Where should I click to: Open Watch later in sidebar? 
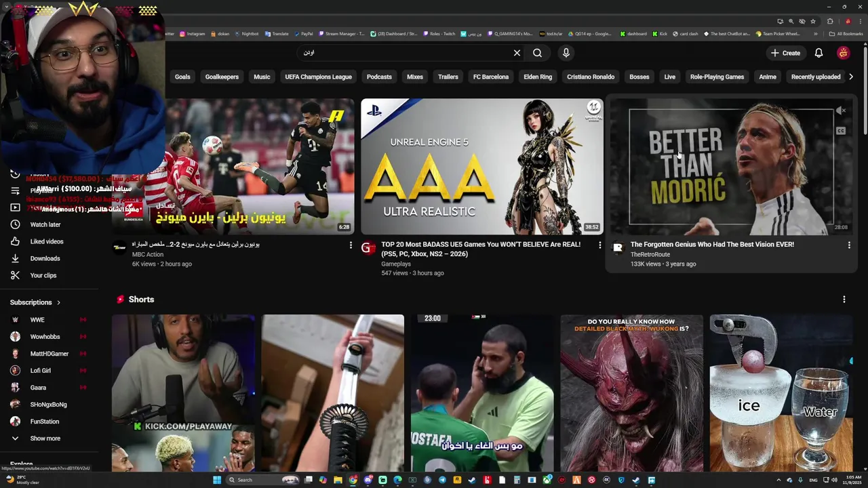pyautogui.click(x=45, y=224)
